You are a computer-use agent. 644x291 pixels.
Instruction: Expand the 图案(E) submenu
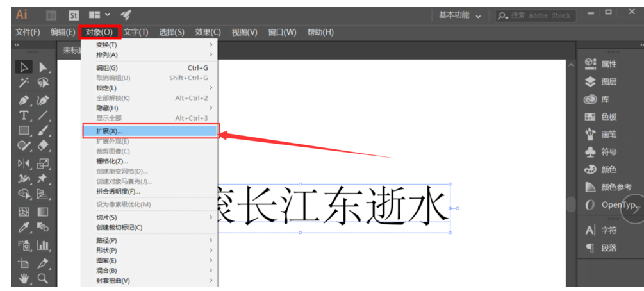(x=149, y=261)
